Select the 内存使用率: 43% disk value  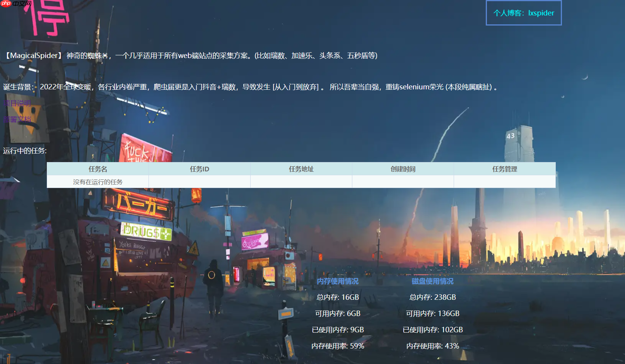(432, 346)
